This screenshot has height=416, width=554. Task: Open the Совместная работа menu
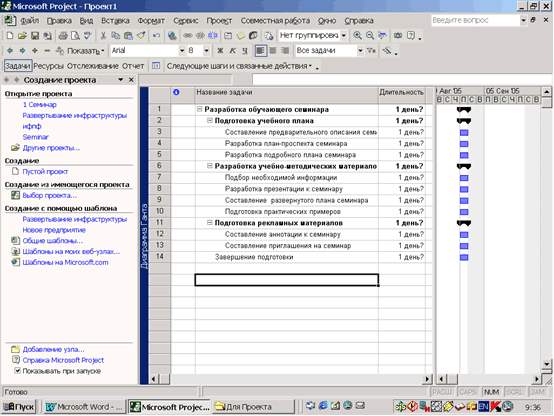(x=275, y=20)
